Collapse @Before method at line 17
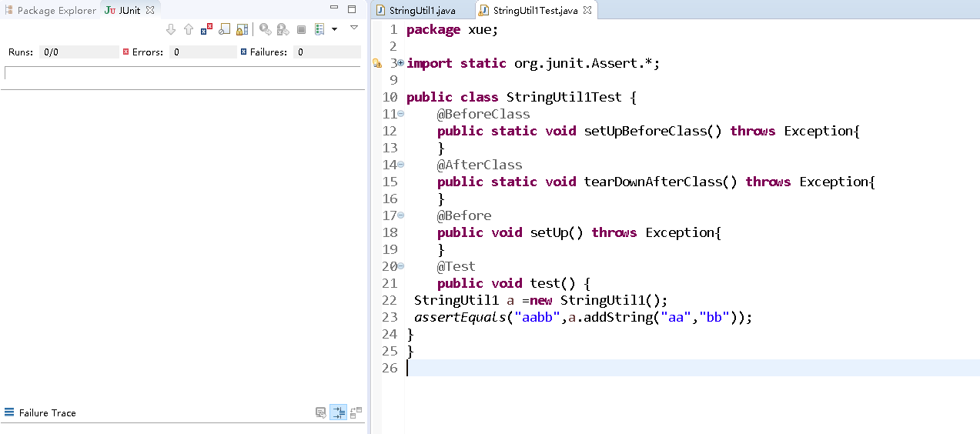This screenshot has width=980, height=434. pyautogui.click(x=401, y=215)
